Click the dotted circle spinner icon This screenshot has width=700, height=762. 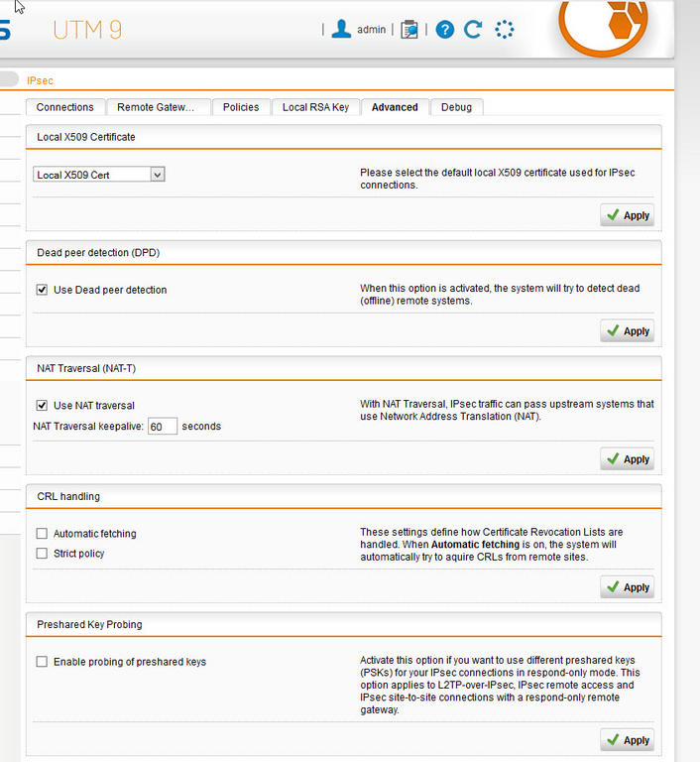(x=505, y=30)
